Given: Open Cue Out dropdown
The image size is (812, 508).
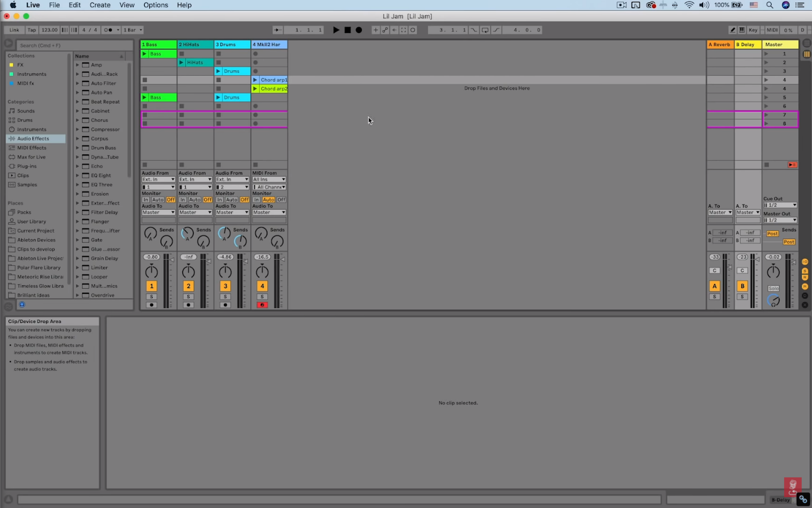Looking at the screenshot, I should coord(780,205).
